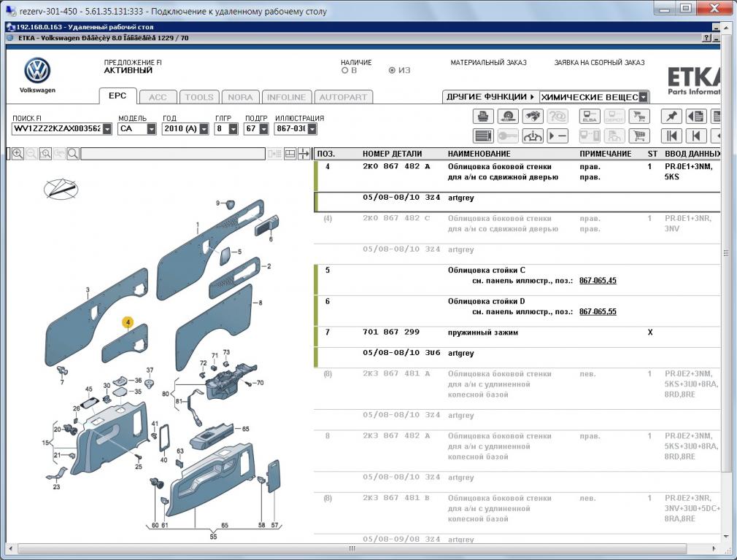The width and height of the screenshot is (737, 560).
Task: Open the ELSA button in the toolbar
Action: point(590,116)
